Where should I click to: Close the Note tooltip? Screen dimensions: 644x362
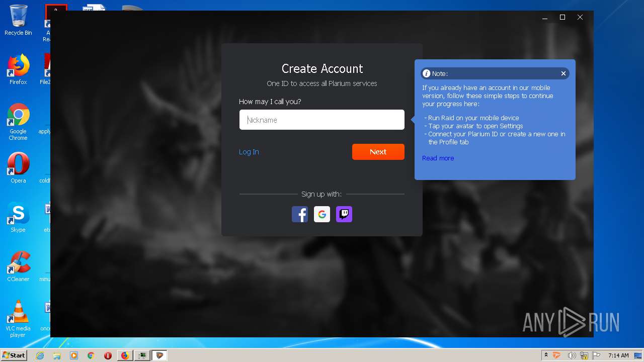coord(563,73)
